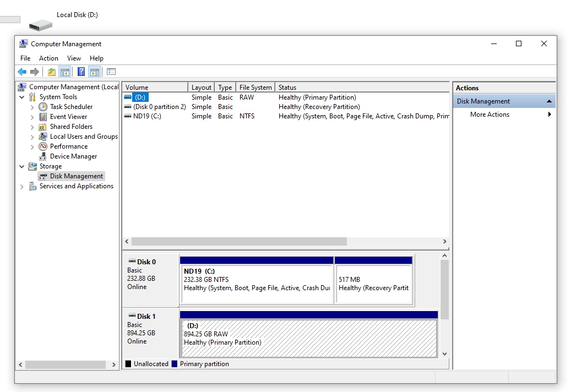Click the Up one level folder icon
This screenshot has height=392, width=571.
coord(51,72)
